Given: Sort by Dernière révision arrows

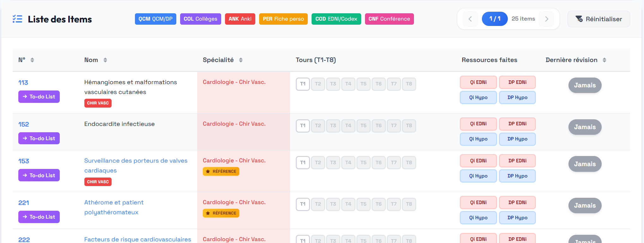Looking at the screenshot, I should [604, 60].
